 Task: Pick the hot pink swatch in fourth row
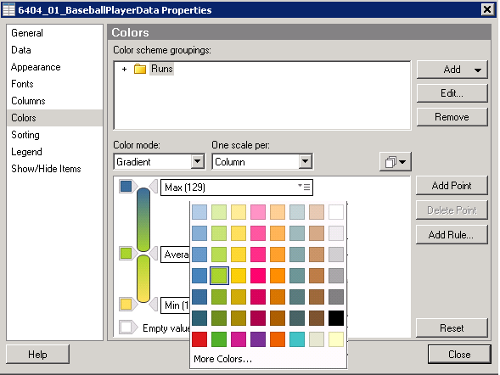258,276
